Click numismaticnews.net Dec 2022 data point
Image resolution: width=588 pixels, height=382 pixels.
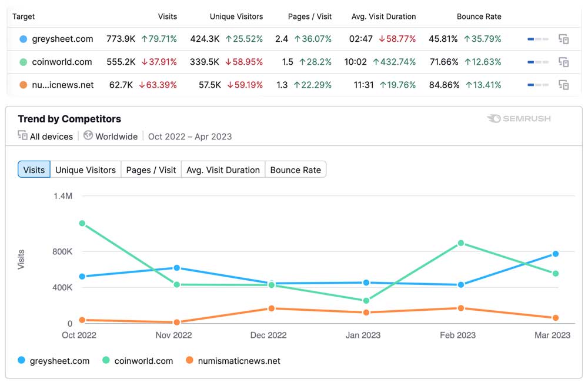[x=272, y=308]
